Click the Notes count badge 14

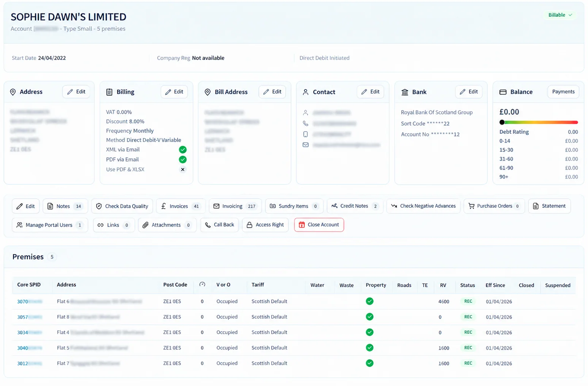(x=78, y=206)
